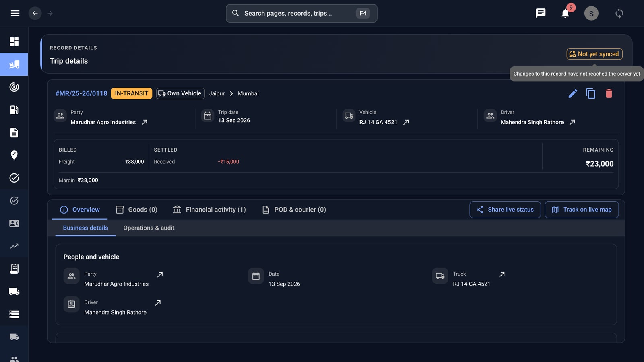Go back with the left arrow button
The height and width of the screenshot is (362, 644).
point(35,13)
